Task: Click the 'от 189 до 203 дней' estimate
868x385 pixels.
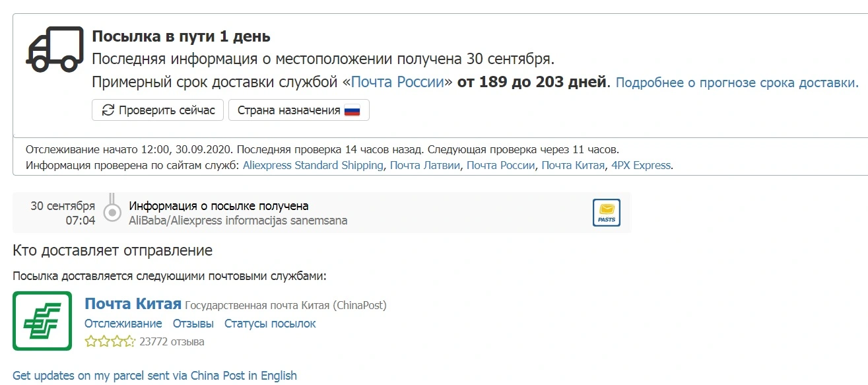Action: click(532, 83)
